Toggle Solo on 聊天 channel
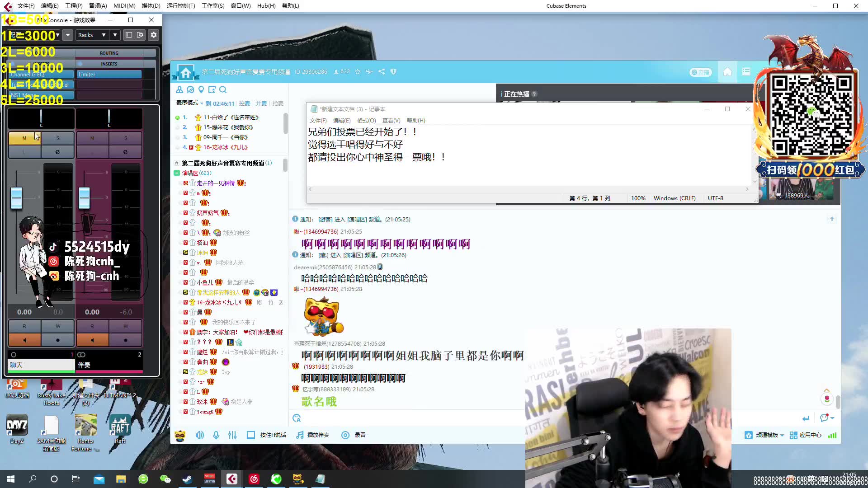Screen dimensions: 868x488 coord(58,138)
